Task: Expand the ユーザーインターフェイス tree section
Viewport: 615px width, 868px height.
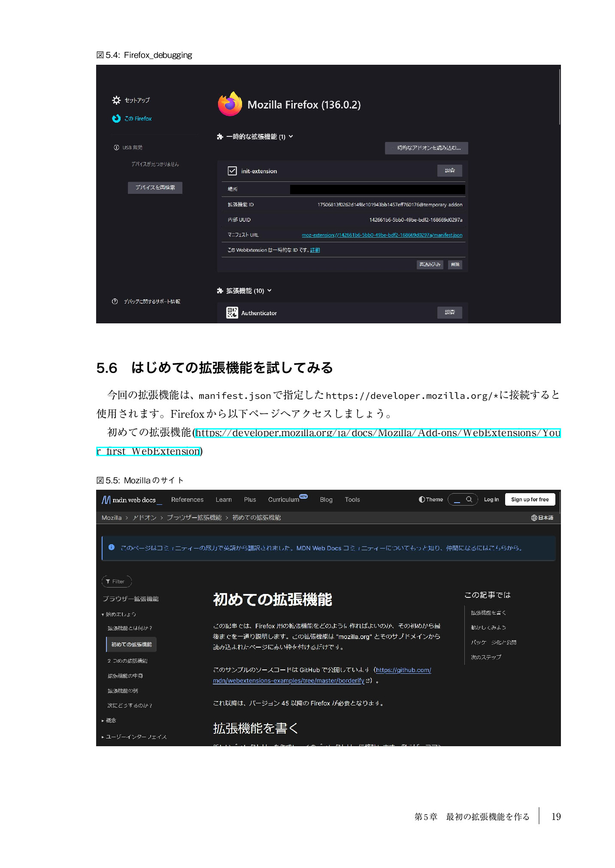Action: [x=103, y=737]
